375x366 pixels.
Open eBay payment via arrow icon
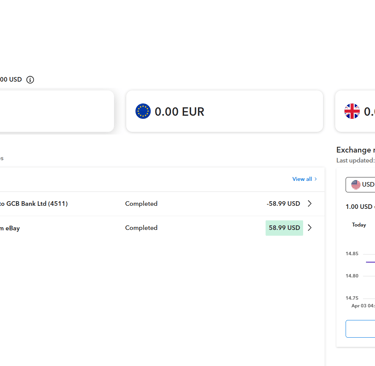(310, 228)
